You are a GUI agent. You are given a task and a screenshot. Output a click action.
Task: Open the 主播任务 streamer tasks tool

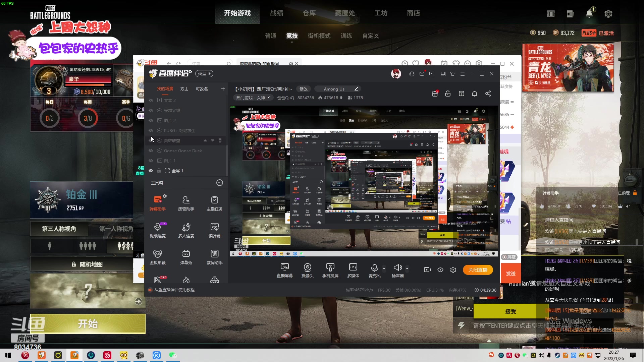pyautogui.click(x=215, y=203)
